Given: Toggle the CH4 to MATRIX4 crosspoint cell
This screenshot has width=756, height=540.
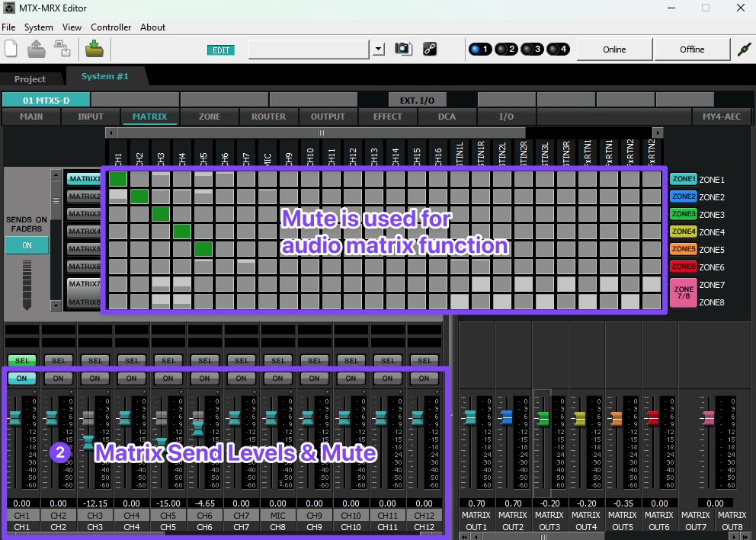Looking at the screenshot, I should [182, 232].
